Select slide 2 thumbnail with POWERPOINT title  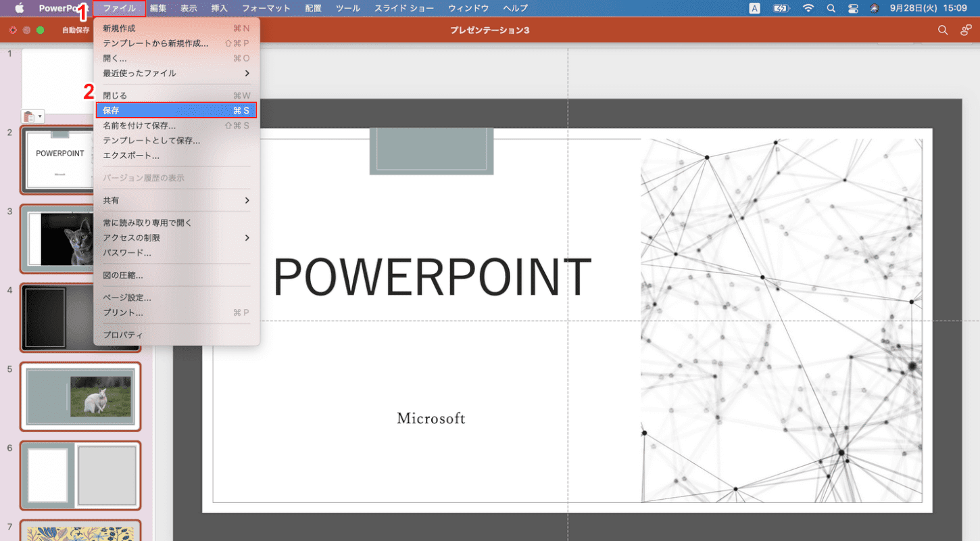pyautogui.click(x=58, y=160)
